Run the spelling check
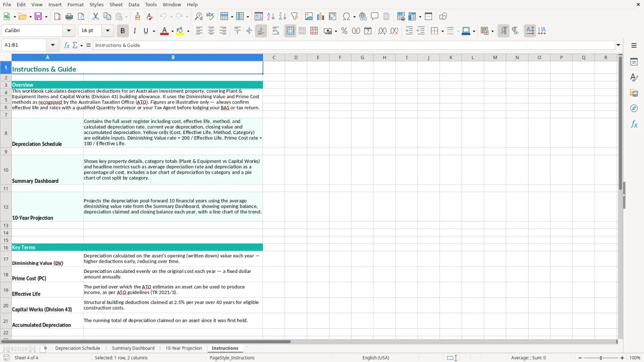The width and height of the screenshot is (644, 362). (x=210, y=17)
